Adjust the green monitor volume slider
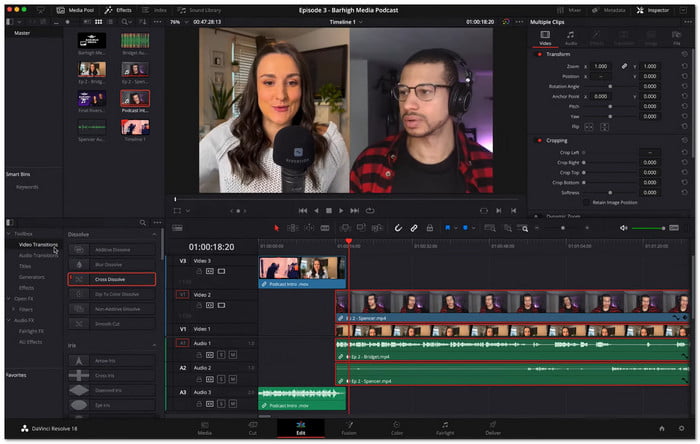The width and height of the screenshot is (700, 444). point(648,228)
